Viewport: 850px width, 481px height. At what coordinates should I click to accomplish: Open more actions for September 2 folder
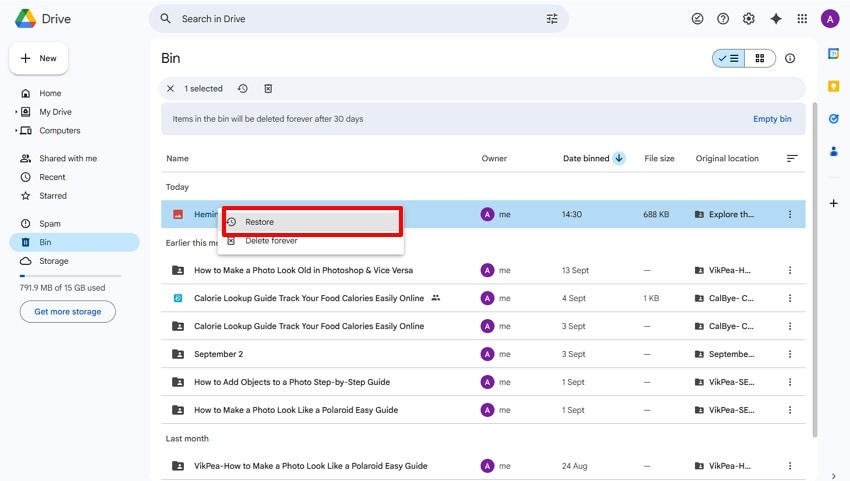790,354
